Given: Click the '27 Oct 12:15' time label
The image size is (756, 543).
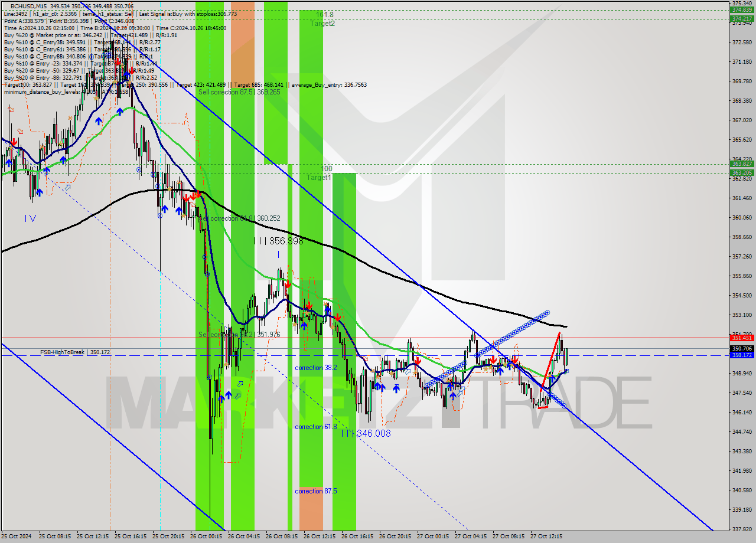Looking at the screenshot, I should click(546, 537).
